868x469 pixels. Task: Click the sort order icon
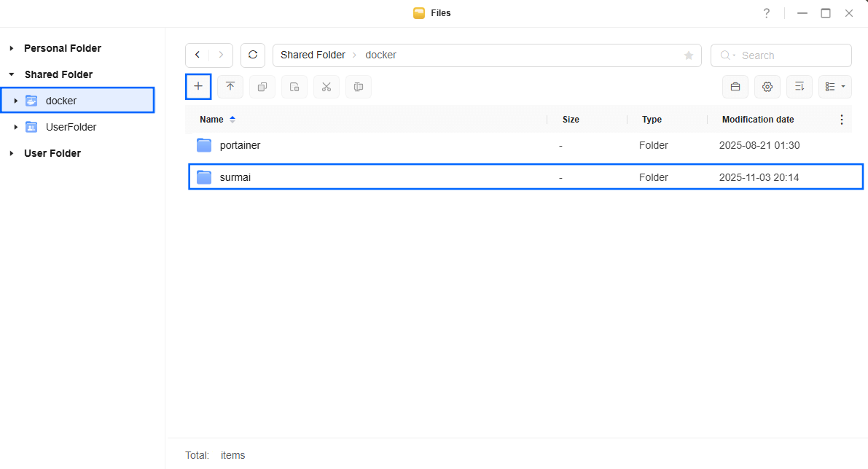coord(799,87)
